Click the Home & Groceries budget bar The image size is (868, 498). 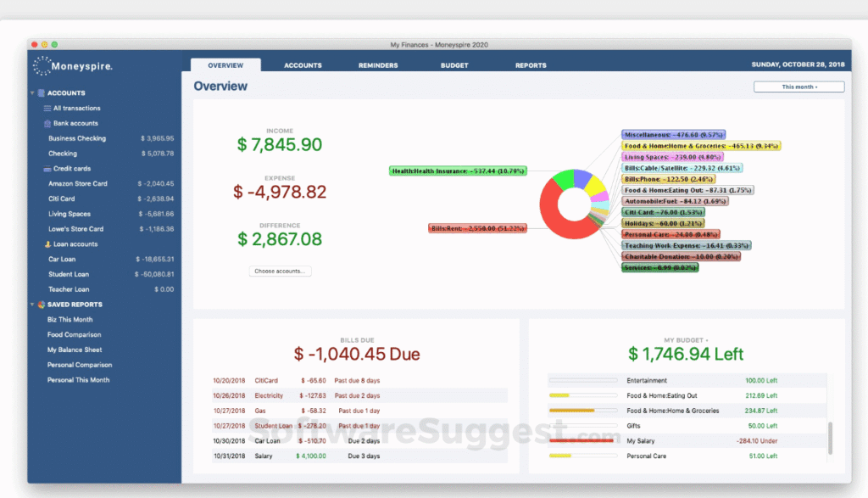coord(583,411)
